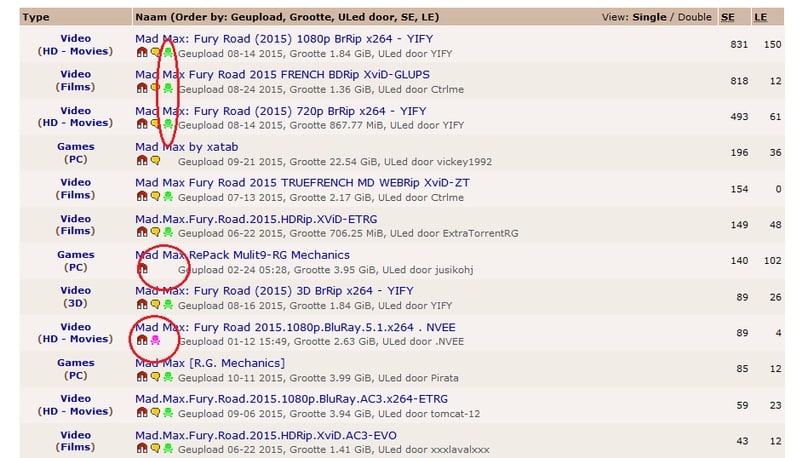Open Mad Max 3D BrRip x264 YIFY
Screen dimensions: 808x458
[274, 291]
